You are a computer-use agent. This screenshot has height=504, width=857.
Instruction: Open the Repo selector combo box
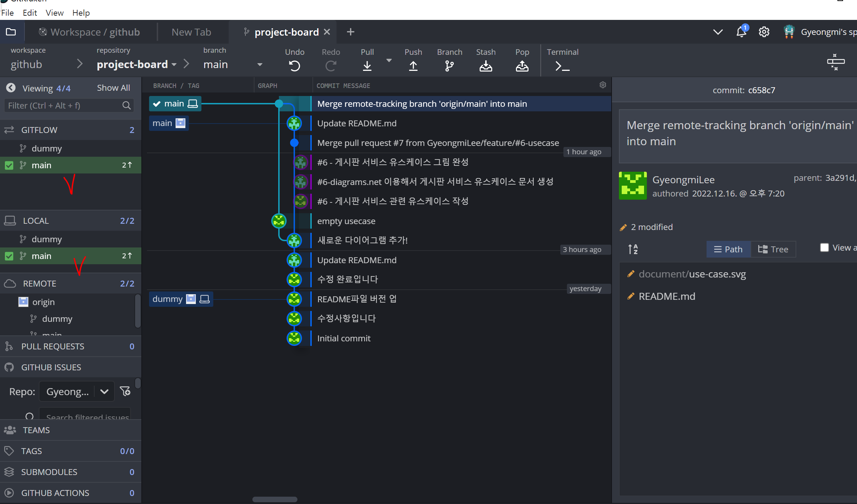(77, 392)
